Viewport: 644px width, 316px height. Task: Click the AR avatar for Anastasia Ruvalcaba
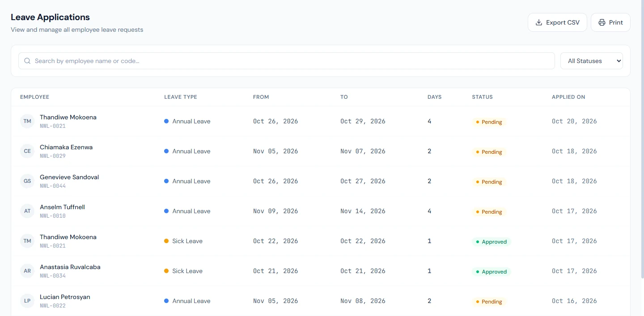27,271
